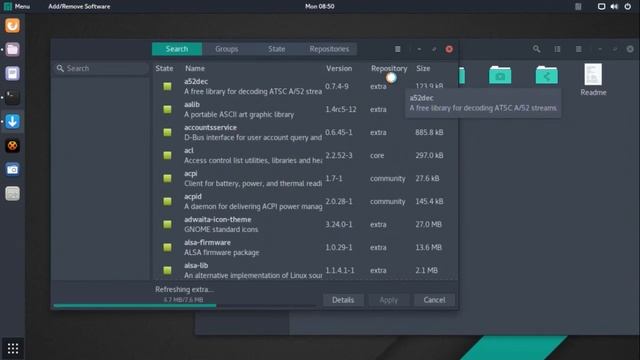This screenshot has height=360, width=640.
Task: Cancel the refreshing operation
Action: point(434,300)
